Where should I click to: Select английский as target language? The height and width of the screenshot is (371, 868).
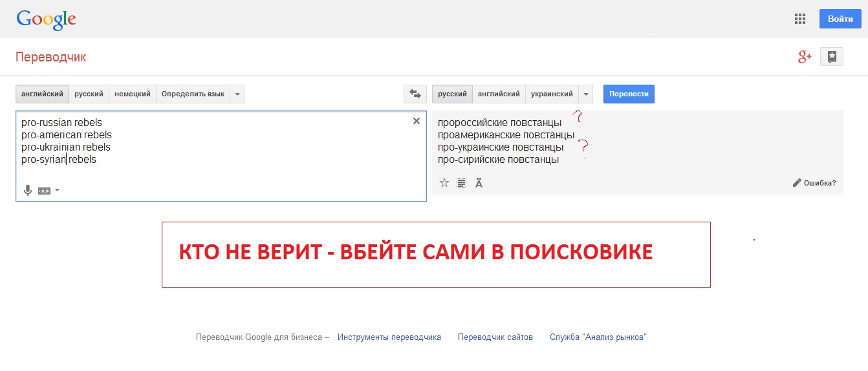pos(499,94)
